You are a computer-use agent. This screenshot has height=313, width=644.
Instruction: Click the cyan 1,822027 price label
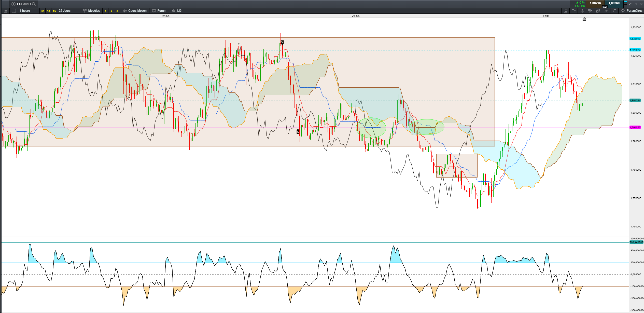click(635, 50)
